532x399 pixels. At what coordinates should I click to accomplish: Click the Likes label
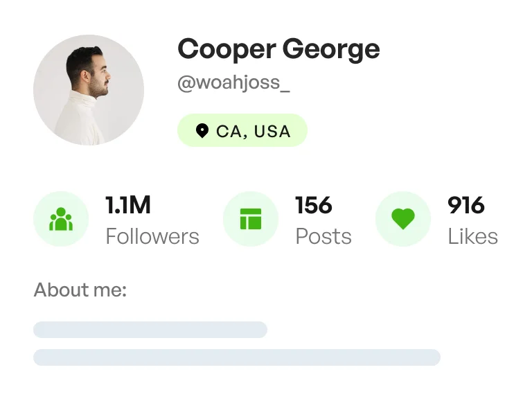473,237
